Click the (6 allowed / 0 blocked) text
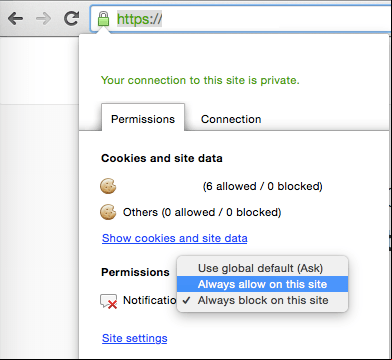The height and width of the screenshot is (360, 392). click(x=263, y=186)
